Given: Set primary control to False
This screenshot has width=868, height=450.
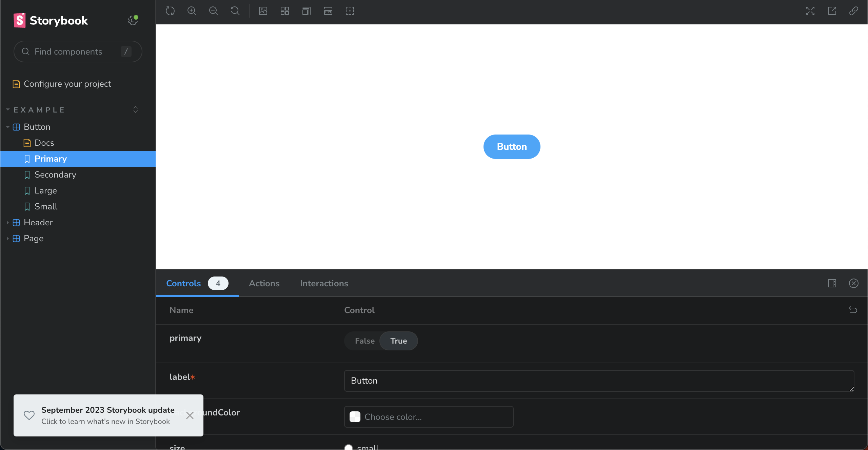Looking at the screenshot, I should tap(364, 341).
